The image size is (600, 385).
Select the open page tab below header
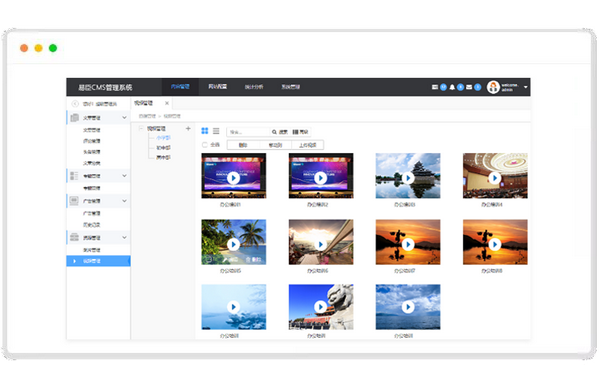tap(152, 103)
